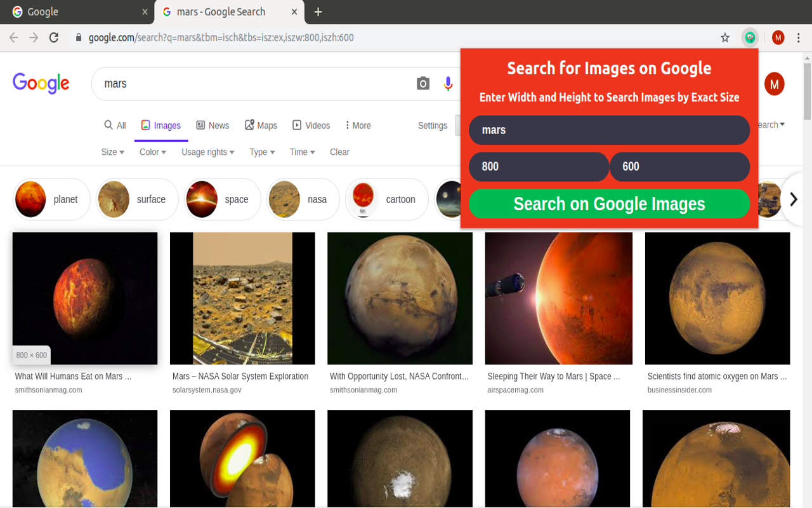This screenshot has width=812, height=508.
Task: Select the Images search tab
Action: coord(161,126)
